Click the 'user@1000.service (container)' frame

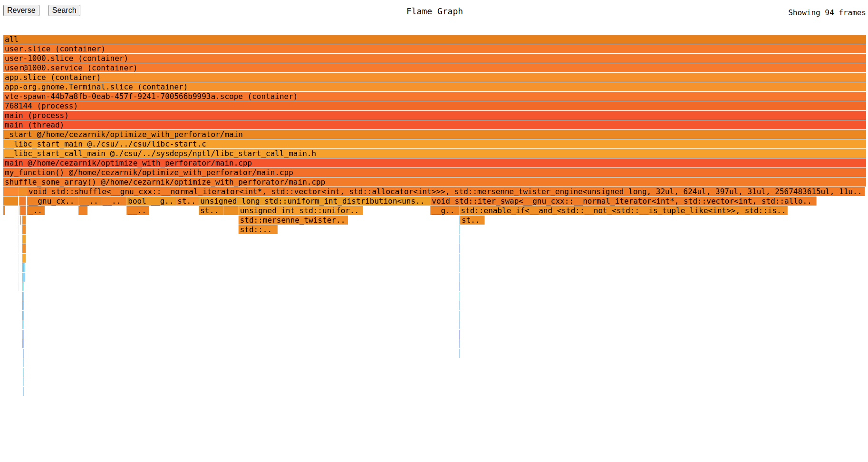428,68
